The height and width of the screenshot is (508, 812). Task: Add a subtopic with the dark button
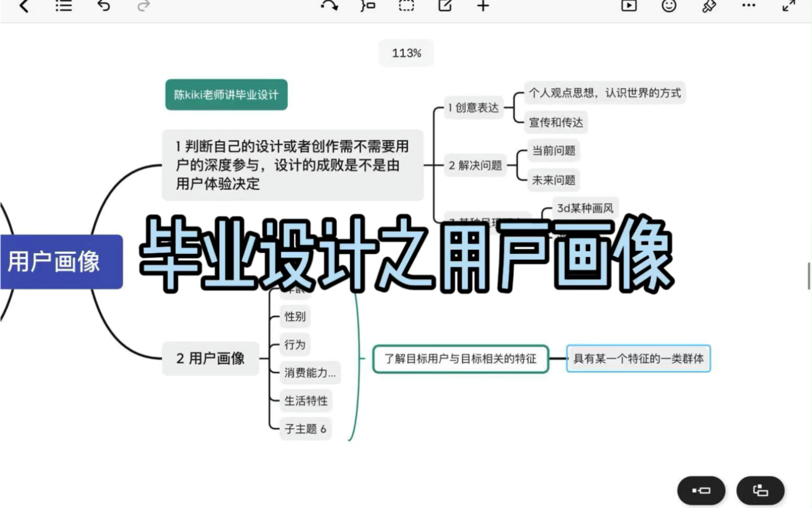pyautogui.click(x=701, y=491)
